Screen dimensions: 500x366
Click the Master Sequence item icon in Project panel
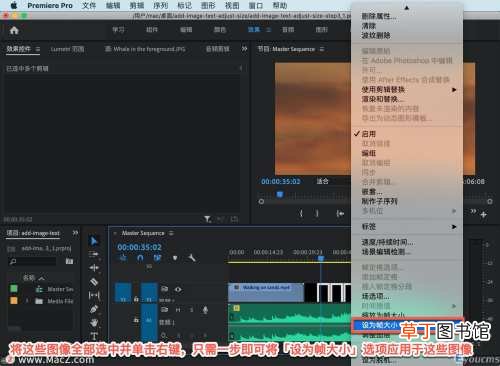click(39, 289)
